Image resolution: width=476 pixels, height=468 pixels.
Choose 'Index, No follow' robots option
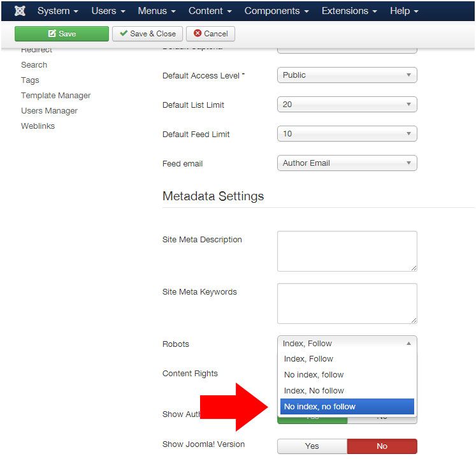click(x=347, y=391)
